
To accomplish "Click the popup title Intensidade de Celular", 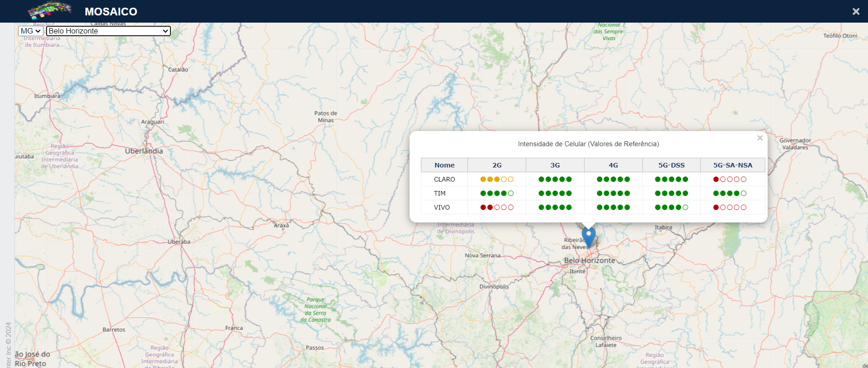I will pos(588,144).
